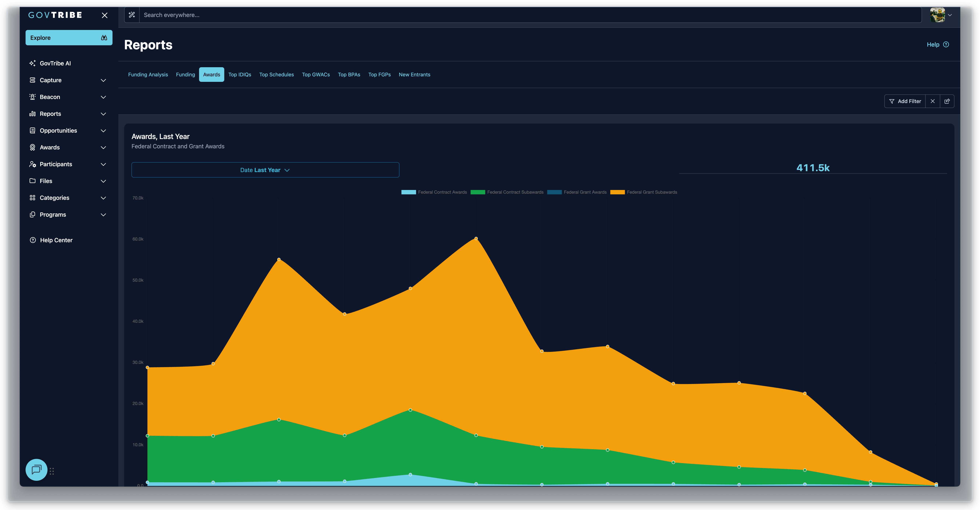The image size is (980, 510).
Task: Click the Files folder icon
Action: [32, 181]
